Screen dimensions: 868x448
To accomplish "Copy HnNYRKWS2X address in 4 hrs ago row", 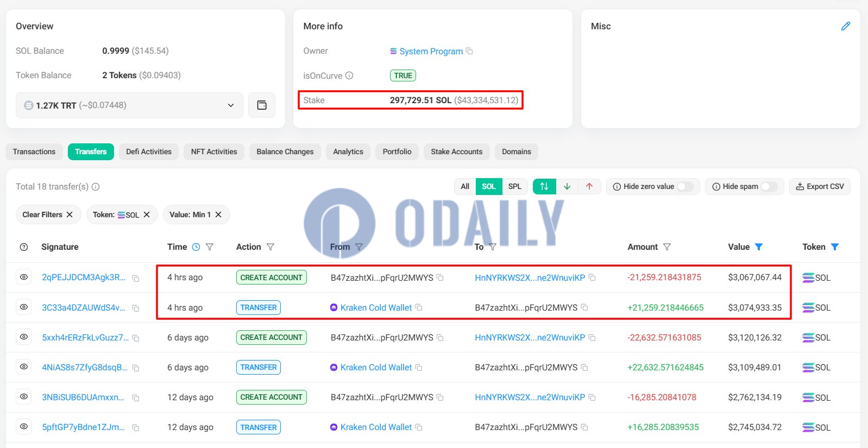I will click(x=592, y=277).
